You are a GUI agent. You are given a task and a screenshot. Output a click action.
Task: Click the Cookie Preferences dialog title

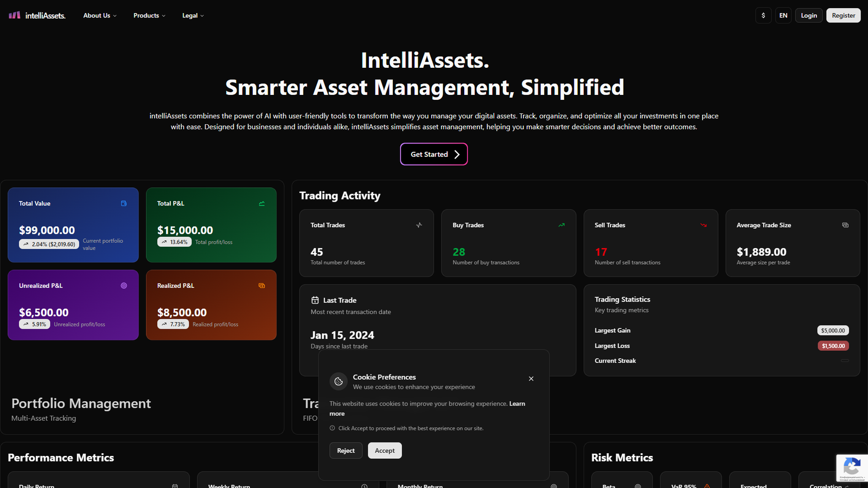click(x=385, y=377)
